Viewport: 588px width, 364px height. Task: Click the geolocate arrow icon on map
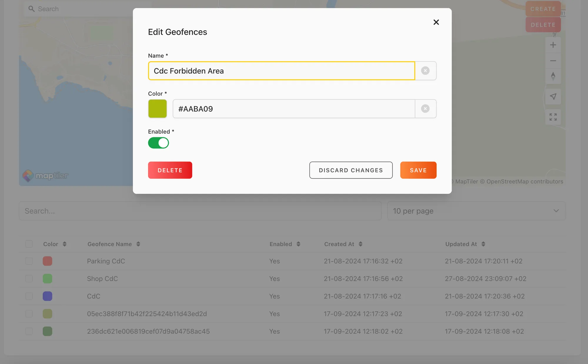(x=553, y=96)
